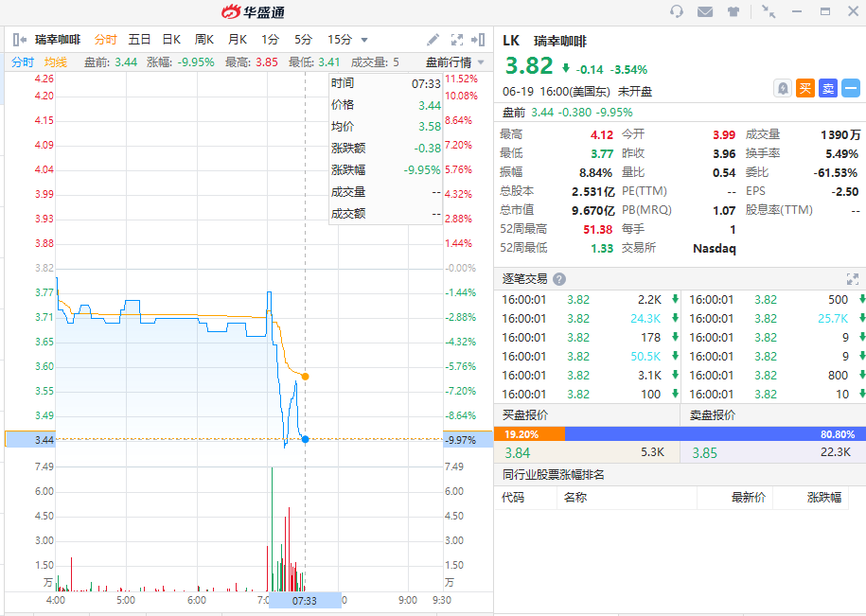Maximize the 华盛通 window
This screenshot has width=866, height=616.
pos(825,11)
